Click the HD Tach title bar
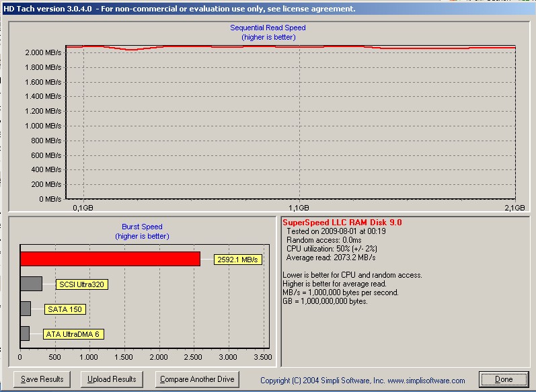The height and width of the screenshot is (392, 536). (178, 9)
